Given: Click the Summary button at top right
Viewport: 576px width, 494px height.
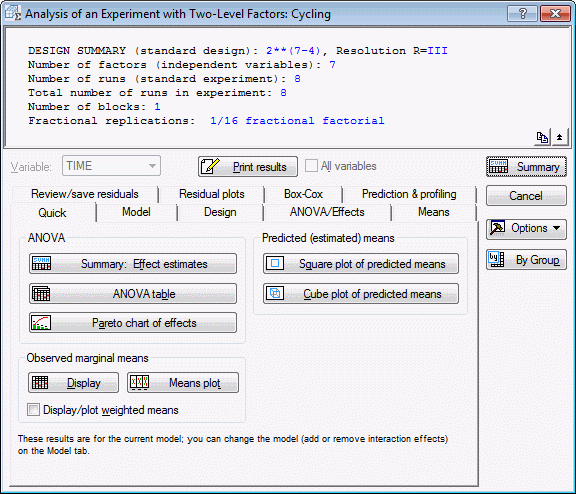Looking at the screenshot, I should tap(526, 167).
